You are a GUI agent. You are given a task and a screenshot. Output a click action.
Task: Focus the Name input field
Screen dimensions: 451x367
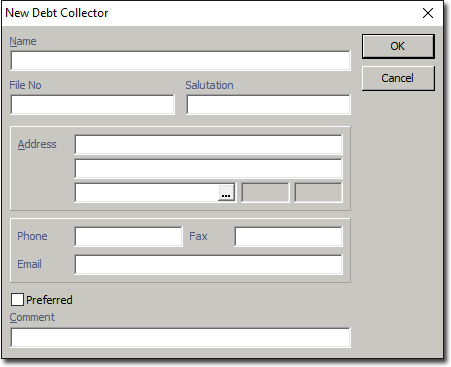click(180, 61)
